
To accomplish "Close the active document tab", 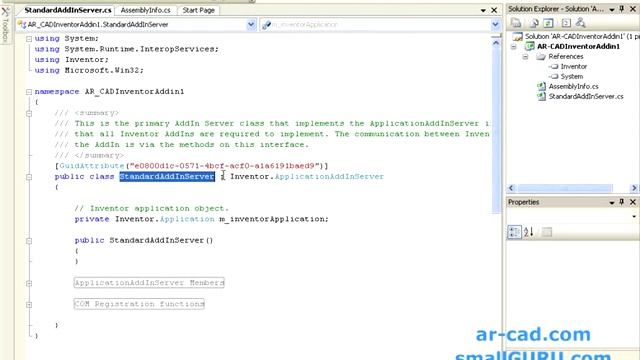I will [x=494, y=10].
